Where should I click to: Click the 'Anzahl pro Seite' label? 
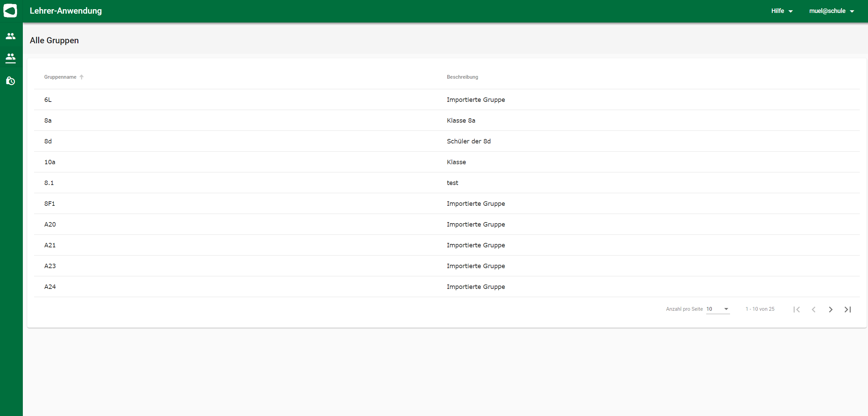(684, 309)
